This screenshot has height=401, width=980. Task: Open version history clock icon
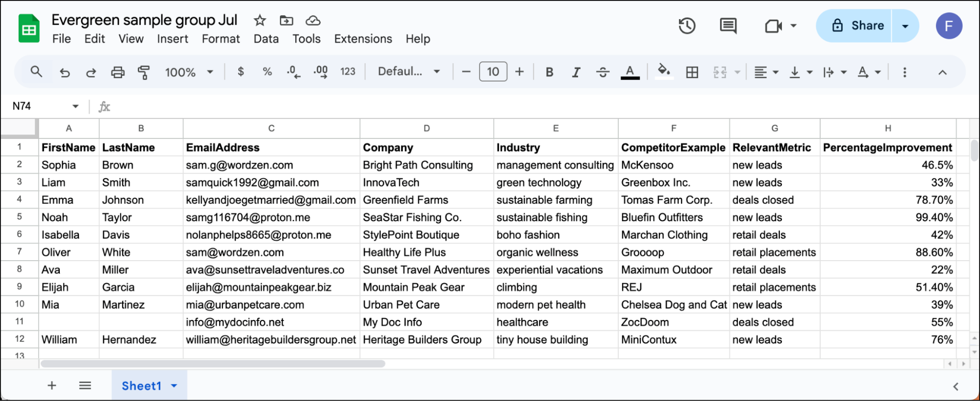[x=687, y=26]
